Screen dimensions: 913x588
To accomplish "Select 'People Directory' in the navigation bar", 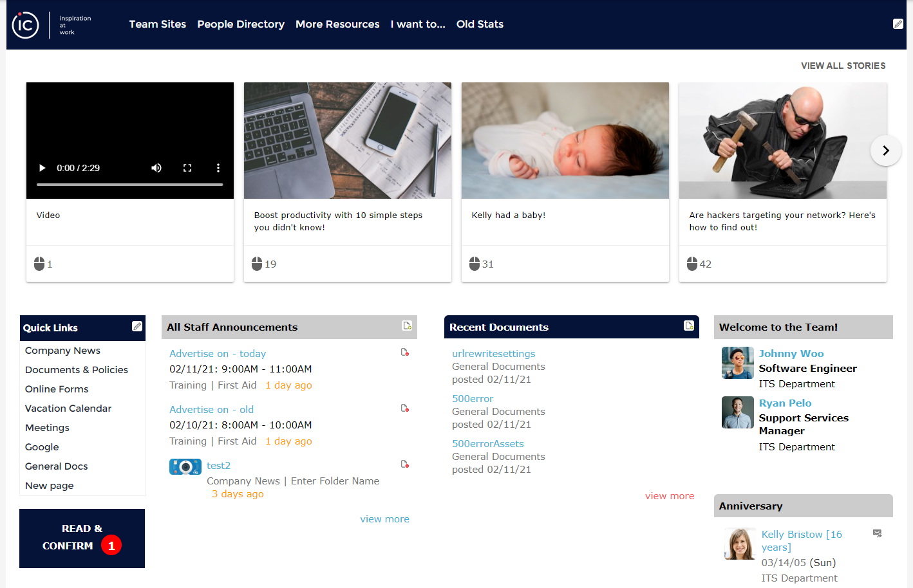I will (241, 24).
